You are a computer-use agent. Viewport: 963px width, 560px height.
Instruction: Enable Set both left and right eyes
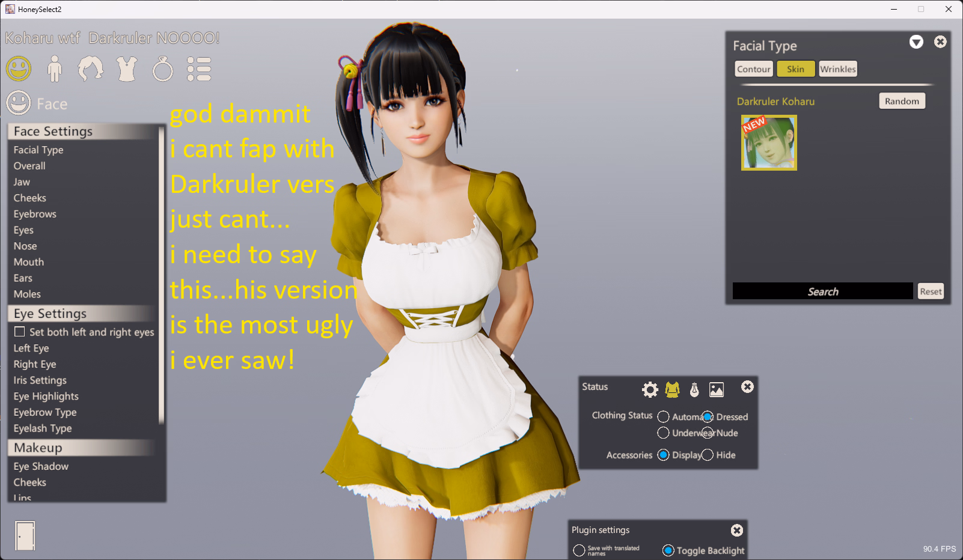pyautogui.click(x=20, y=332)
